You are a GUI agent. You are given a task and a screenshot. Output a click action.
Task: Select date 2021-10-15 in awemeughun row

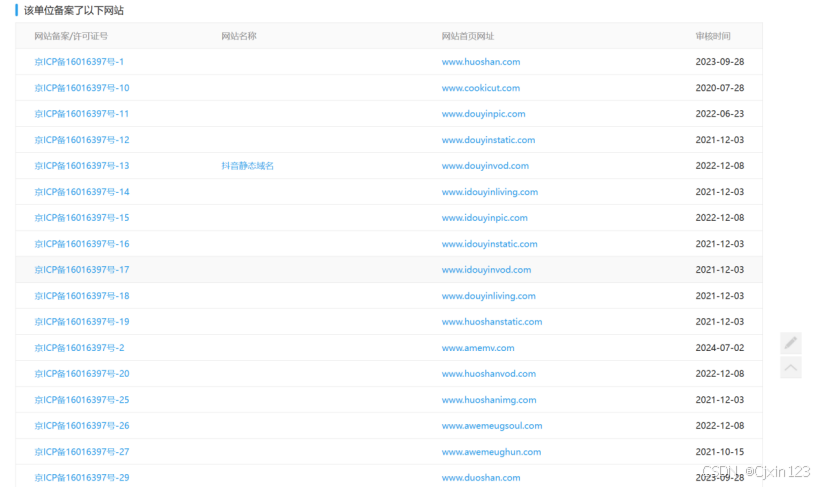(720, 452)
